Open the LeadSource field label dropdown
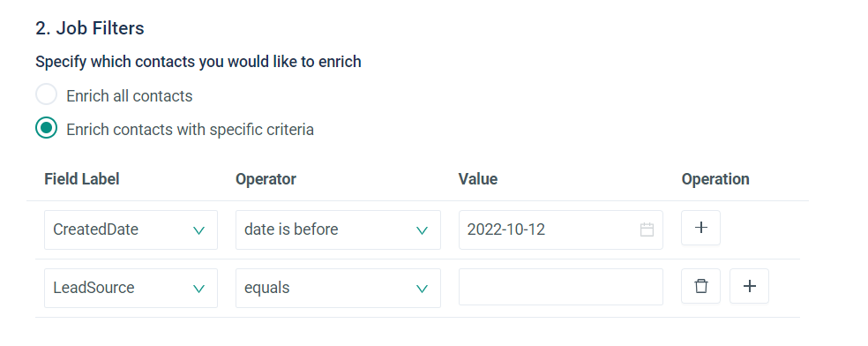 click(131, 288)
